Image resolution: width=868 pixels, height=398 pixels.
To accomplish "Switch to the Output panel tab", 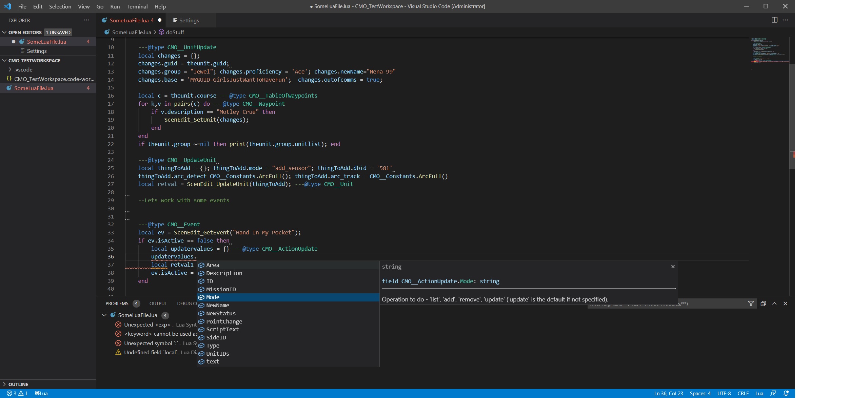I will click(x=158, y=303).
